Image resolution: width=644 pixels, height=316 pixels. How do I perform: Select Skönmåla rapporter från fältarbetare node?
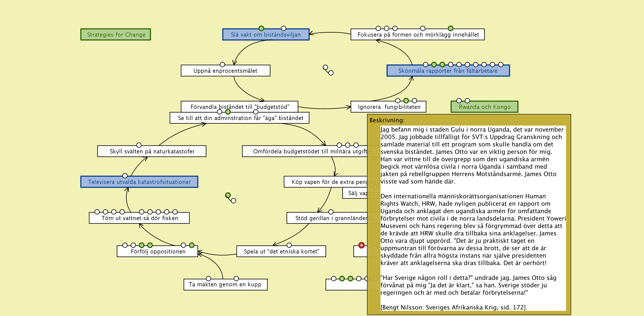448,71
